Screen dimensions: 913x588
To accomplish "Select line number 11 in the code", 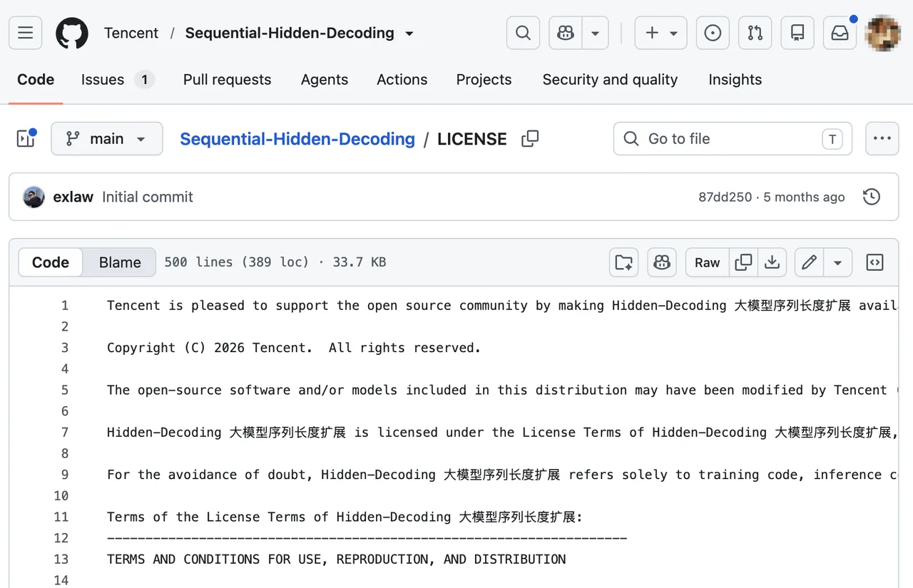I will [61, 517].
